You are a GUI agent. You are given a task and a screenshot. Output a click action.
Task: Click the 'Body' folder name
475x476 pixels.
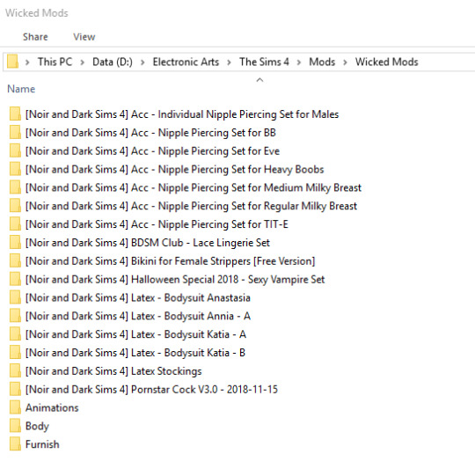click(x=37, y=426)
